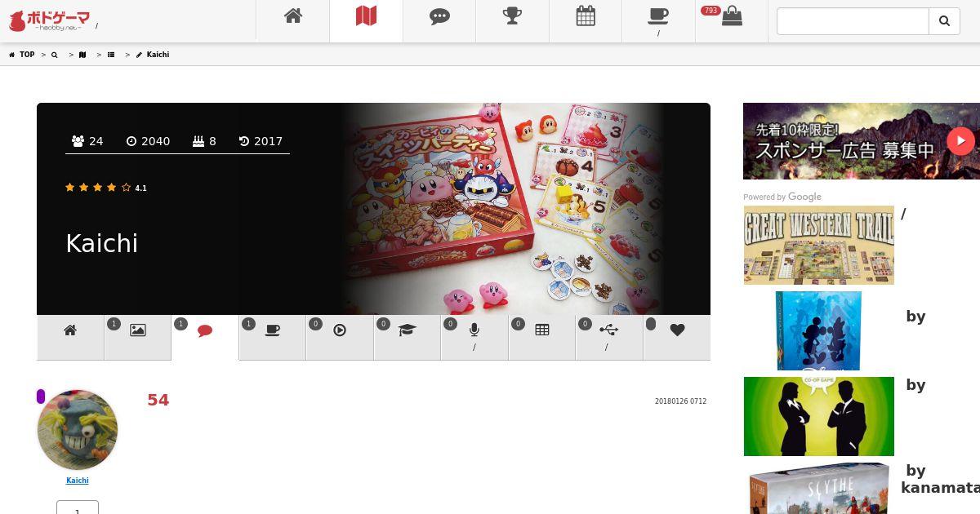
Task: Open the trophy ranking icon
Action: click(512, 16)
